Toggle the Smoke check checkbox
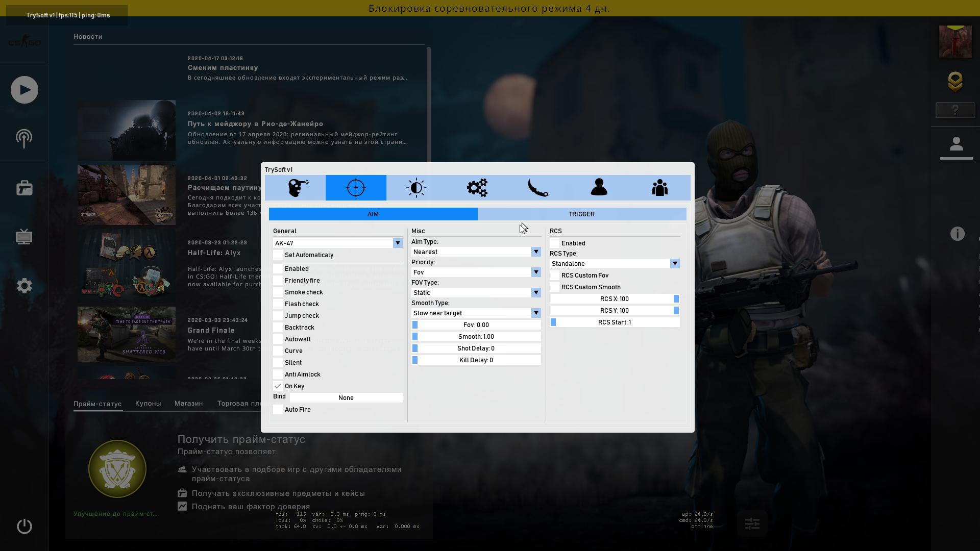Screen dimensions: 980x551 (x=278, y=292)
